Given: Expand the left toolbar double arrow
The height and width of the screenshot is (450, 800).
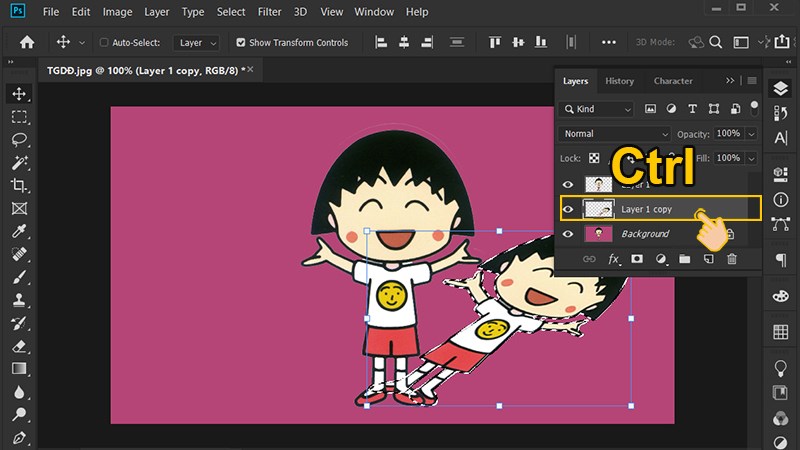Looking at the screenshot, I should [x=10, y=62].
